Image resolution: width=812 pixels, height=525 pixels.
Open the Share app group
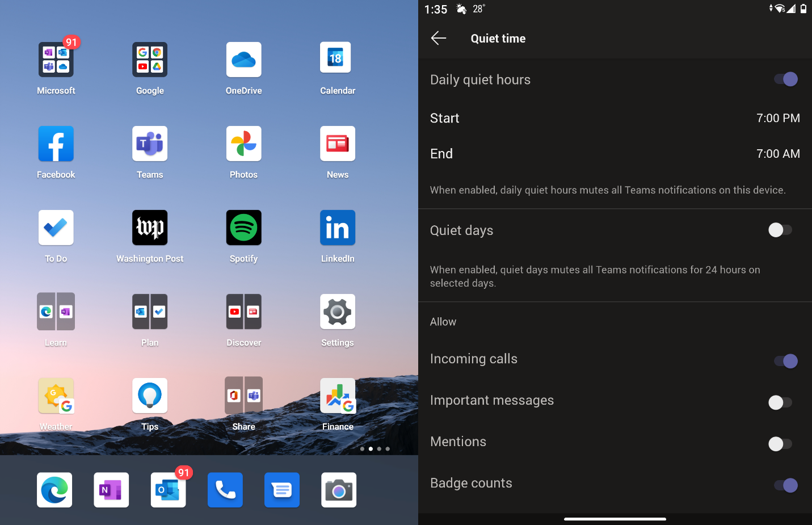[244, 396]
